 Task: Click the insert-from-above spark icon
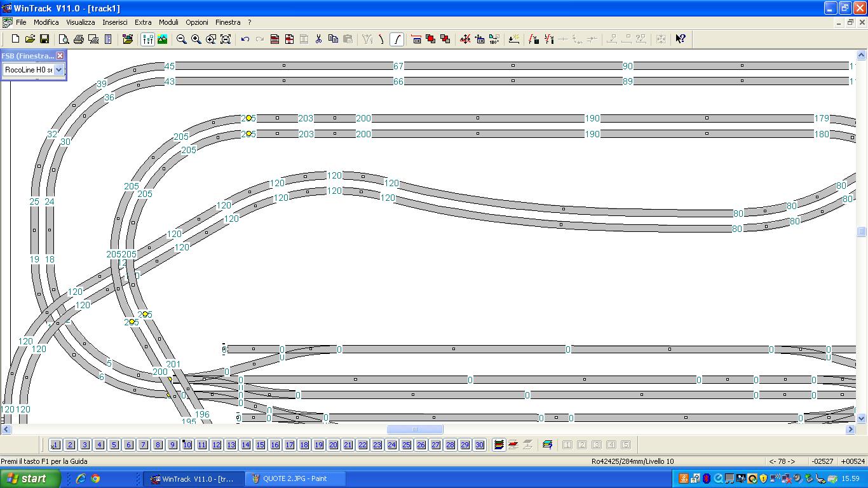(514, 39)
